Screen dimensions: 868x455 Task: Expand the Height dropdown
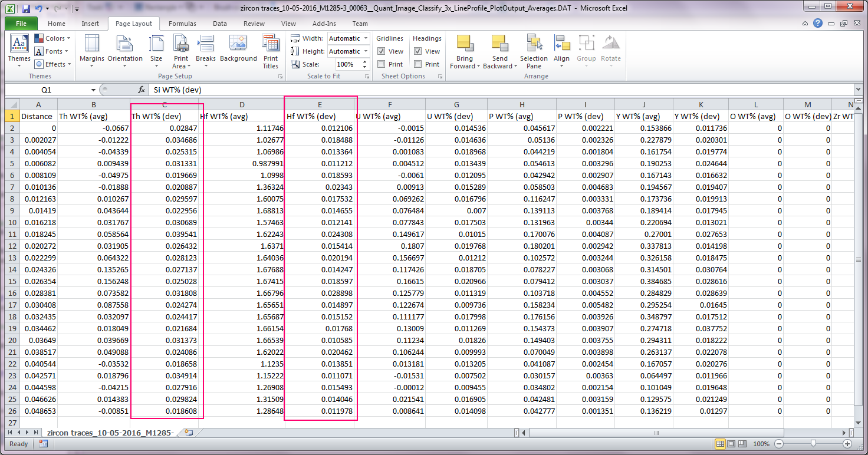point(366,51)
